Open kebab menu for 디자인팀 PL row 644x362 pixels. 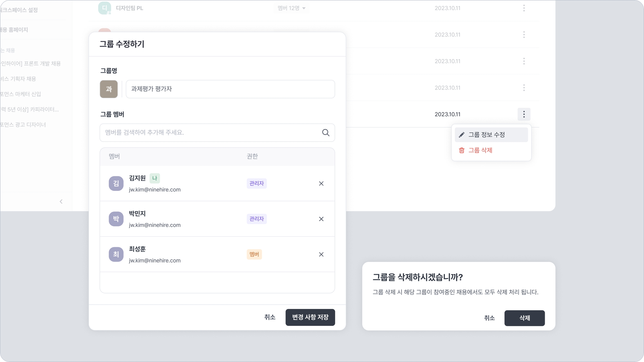(x=524, y=8)
